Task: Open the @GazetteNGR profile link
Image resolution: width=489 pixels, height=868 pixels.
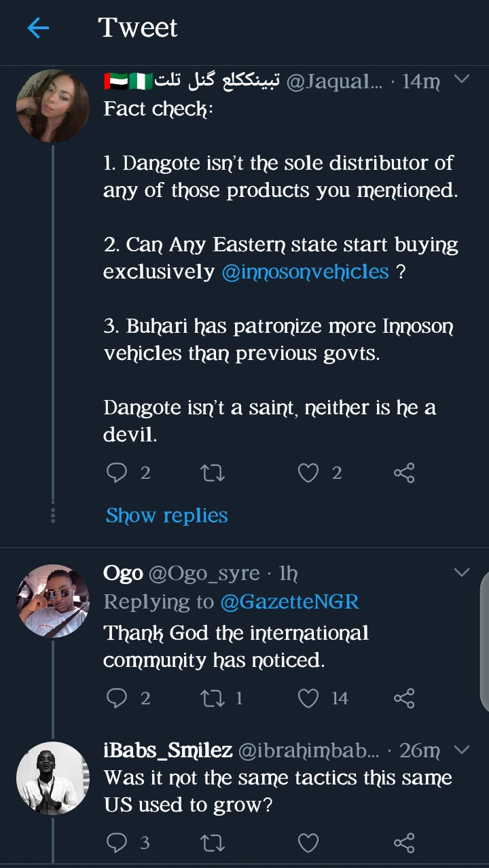Action: [x=289, y=602]
